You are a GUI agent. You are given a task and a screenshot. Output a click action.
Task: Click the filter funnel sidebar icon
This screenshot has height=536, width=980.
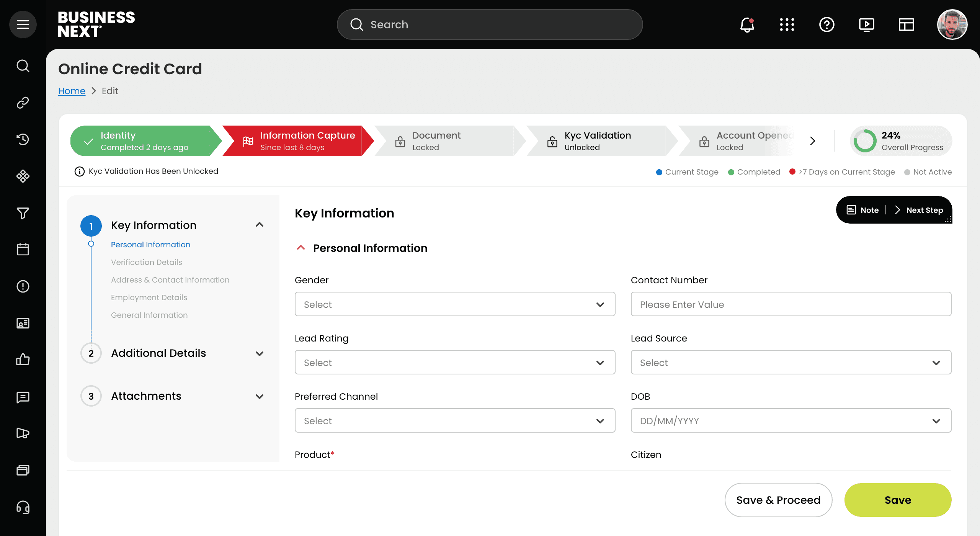pyautogui.click(x=23, y=213)
